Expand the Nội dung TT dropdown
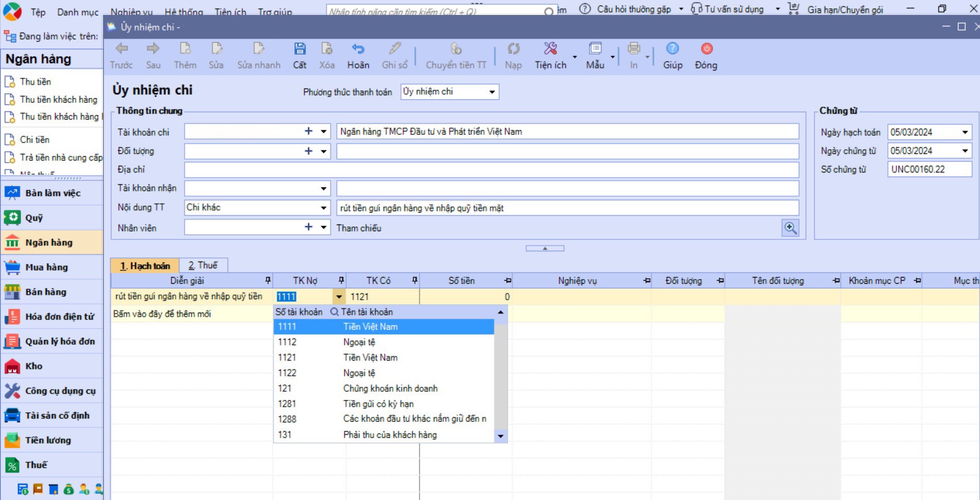Image resolution: width=980 pixels, height=500 pixels. tap(324, 208)
